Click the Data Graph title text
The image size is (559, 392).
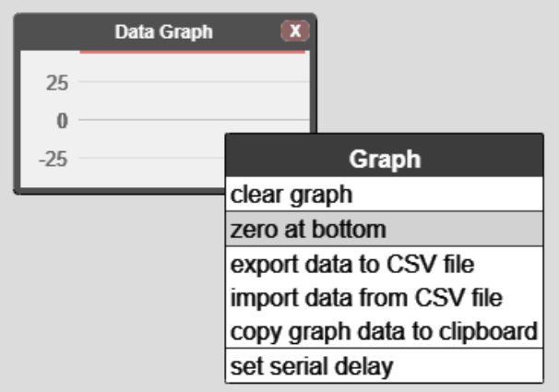click(x=163, y=31)
